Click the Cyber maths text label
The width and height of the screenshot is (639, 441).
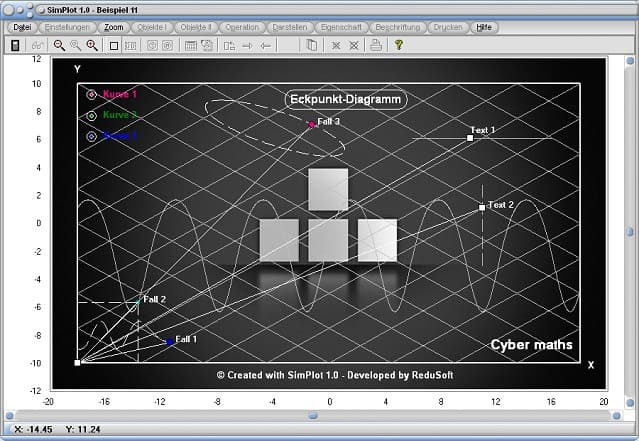point(531,345)
